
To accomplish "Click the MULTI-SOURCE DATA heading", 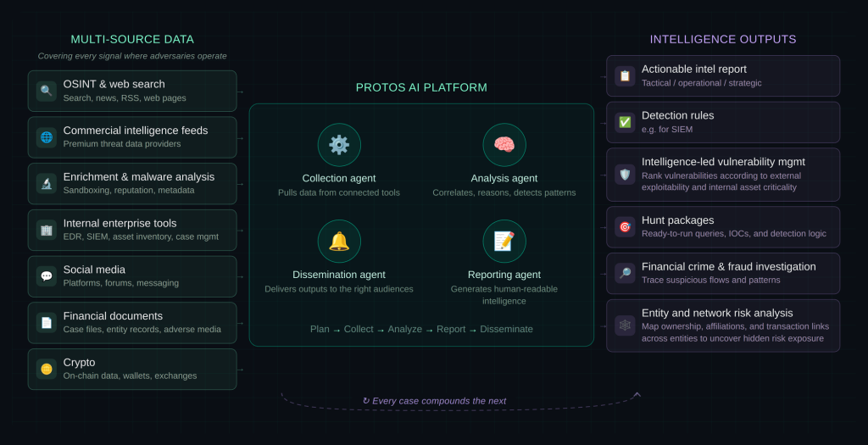I will click(x=132, y=39).
